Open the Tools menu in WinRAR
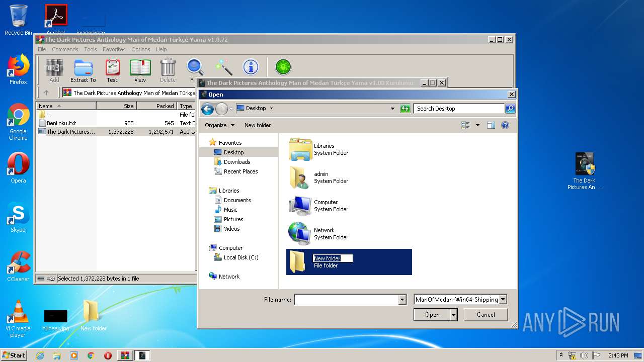This screenshot has width=644, height=362. coord(91,49)
